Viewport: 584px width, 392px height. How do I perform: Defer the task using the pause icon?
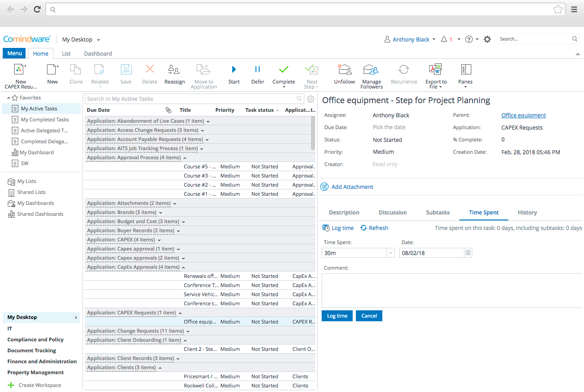click(257, 70)
